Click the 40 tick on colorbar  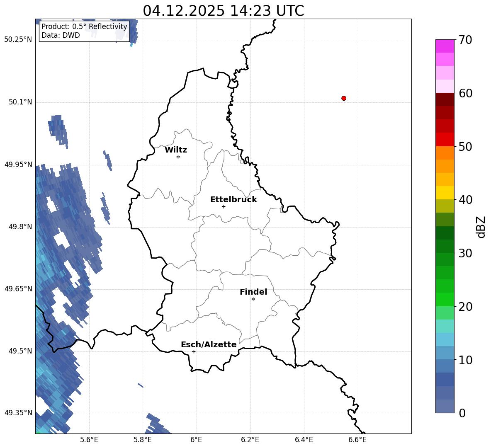[x=466, y=200]
